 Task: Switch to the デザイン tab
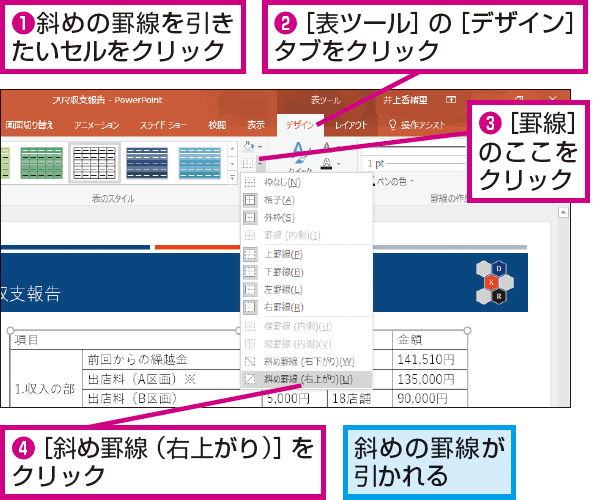click(x=300, y=125)
